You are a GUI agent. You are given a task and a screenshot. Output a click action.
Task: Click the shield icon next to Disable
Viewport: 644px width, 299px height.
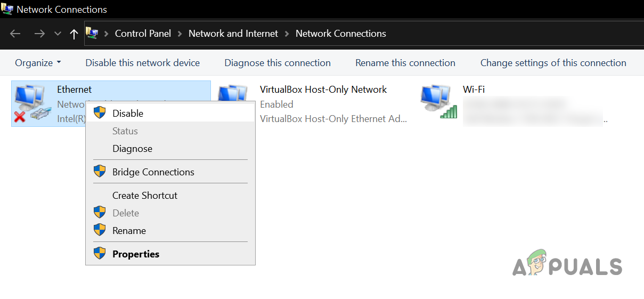100,113
